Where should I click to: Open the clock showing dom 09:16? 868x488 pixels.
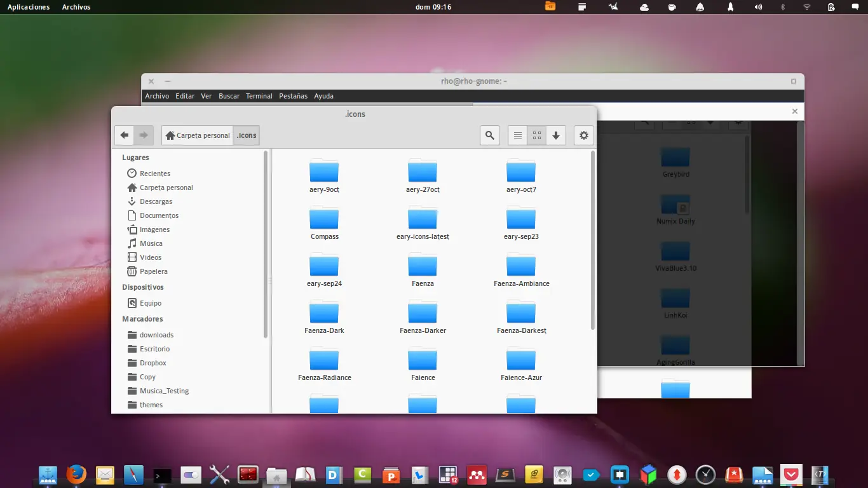[433, 7]
